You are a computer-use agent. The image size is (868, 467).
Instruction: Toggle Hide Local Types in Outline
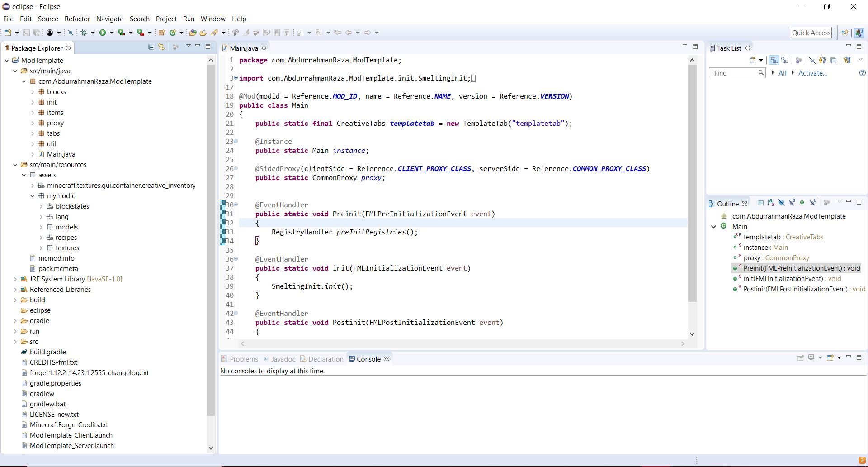click(812, 203)
